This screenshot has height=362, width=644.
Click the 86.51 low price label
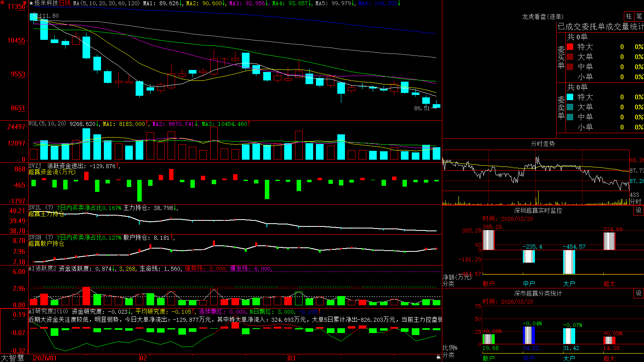tap(422, 108)
